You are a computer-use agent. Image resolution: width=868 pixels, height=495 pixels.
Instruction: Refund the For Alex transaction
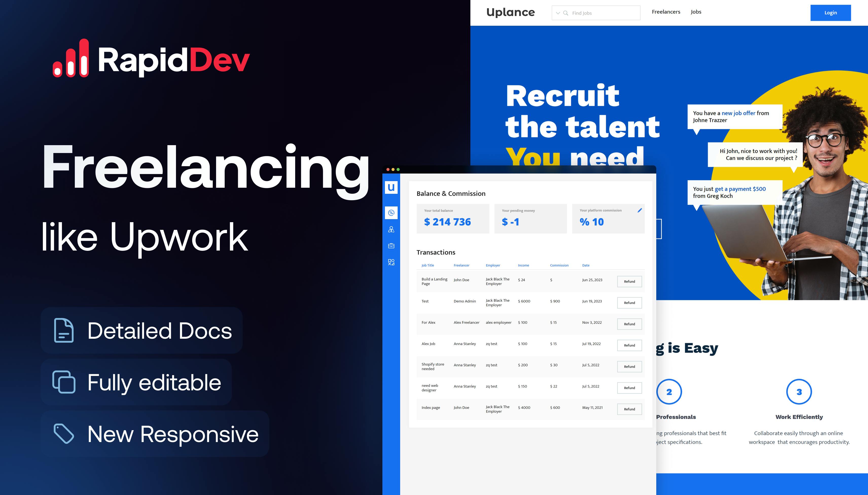point(629,324)
